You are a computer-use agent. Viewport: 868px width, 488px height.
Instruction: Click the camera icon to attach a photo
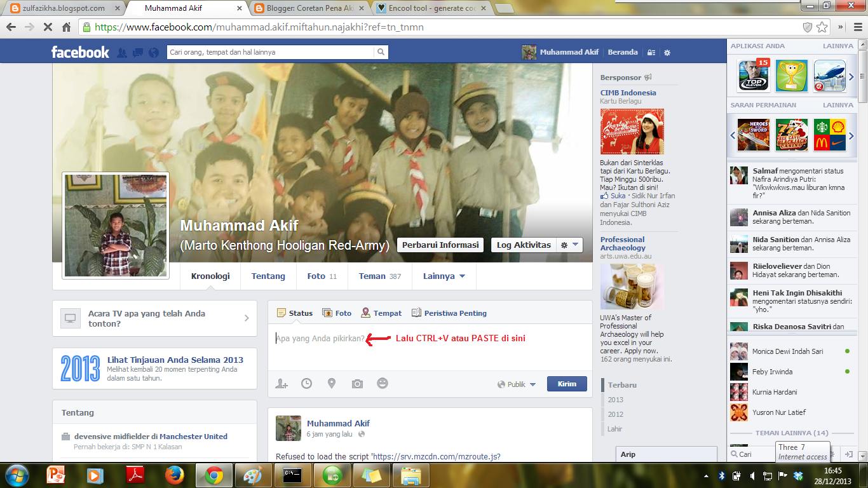(x=357, y=383)
